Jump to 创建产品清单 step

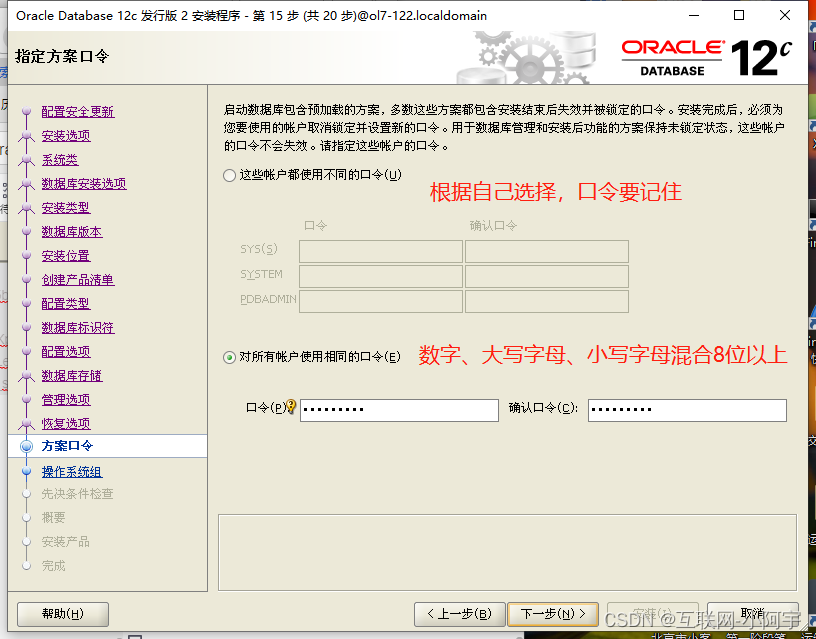[x=78, y=279]
